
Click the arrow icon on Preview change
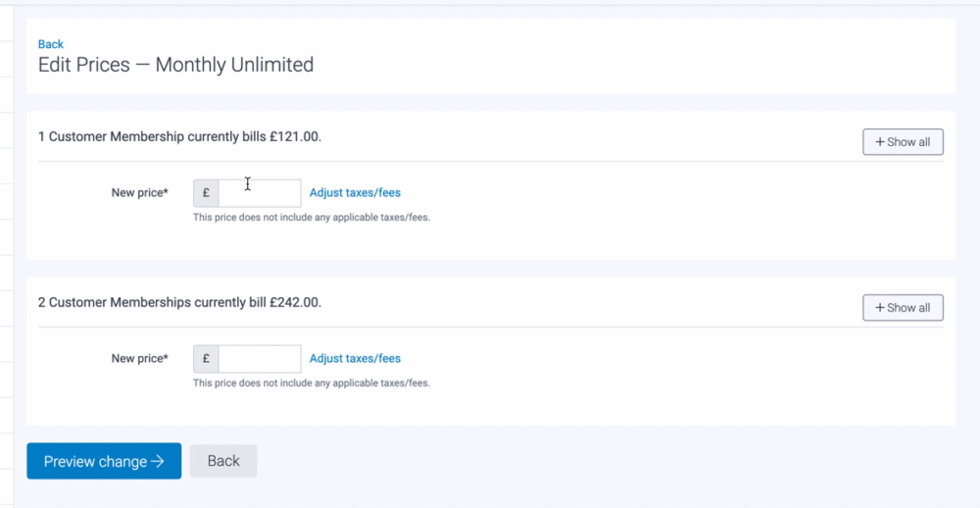[158, 462]
